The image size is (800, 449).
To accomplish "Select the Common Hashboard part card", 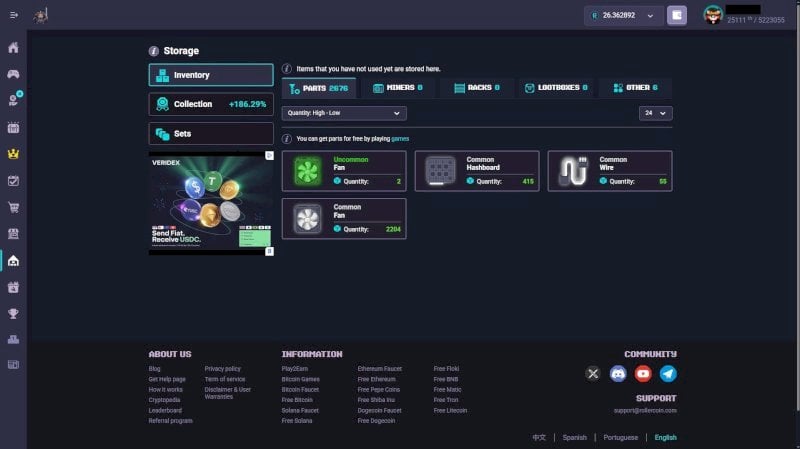I will point(477,171).
